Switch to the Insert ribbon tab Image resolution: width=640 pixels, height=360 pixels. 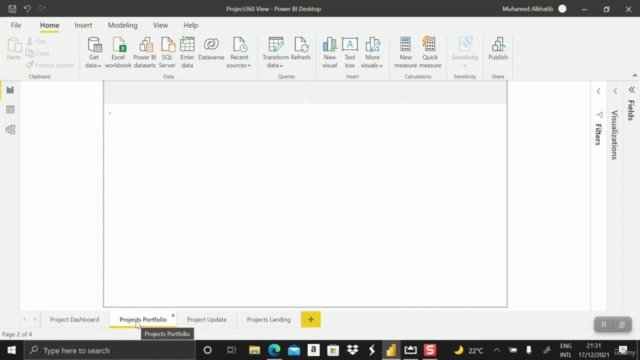(x=83, y=25)
